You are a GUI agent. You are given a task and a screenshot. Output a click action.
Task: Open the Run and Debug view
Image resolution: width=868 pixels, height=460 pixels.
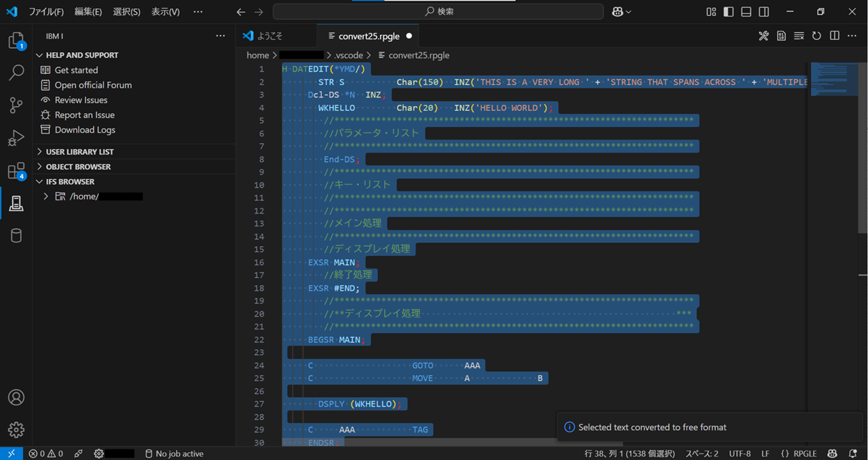(16, 138)
